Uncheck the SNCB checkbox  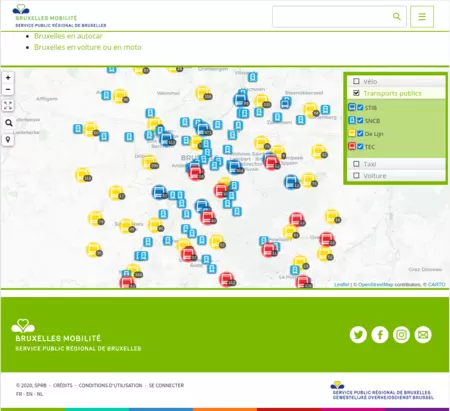tap(360, 120)
